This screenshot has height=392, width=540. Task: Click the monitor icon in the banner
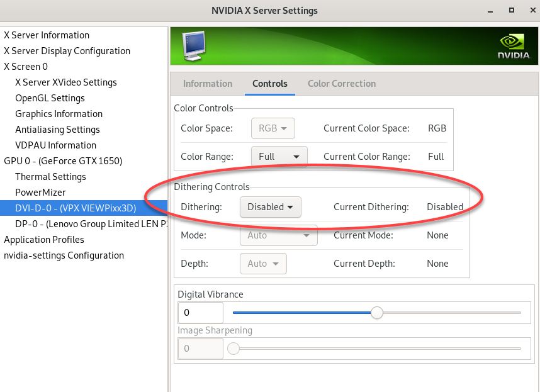[x=194, y=45]
